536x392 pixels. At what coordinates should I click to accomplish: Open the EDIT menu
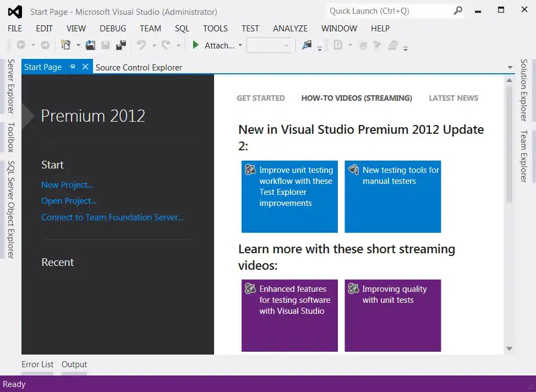(x=45, y=29)
